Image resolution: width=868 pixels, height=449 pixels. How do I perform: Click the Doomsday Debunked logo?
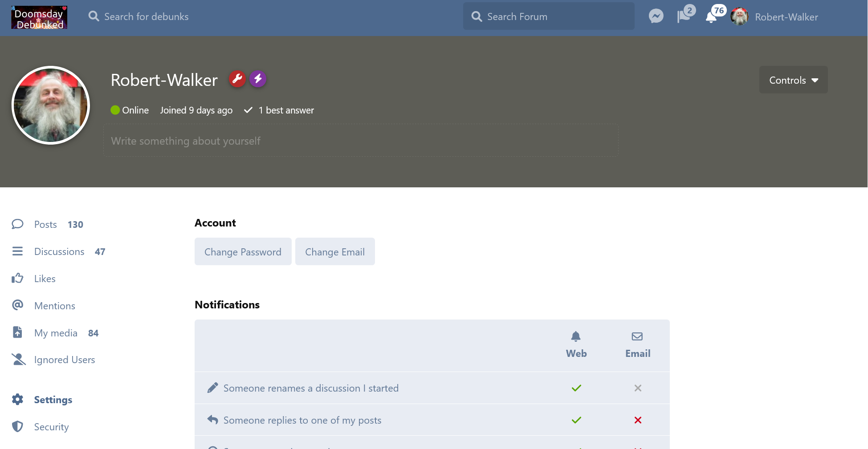(x=39, y=17)
